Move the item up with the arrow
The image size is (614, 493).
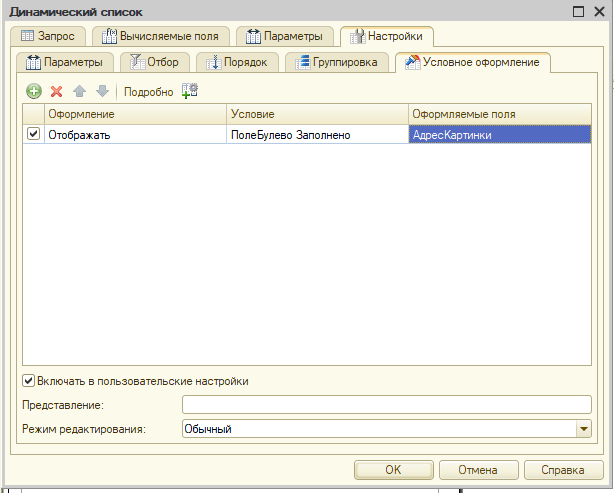(79, 91)
